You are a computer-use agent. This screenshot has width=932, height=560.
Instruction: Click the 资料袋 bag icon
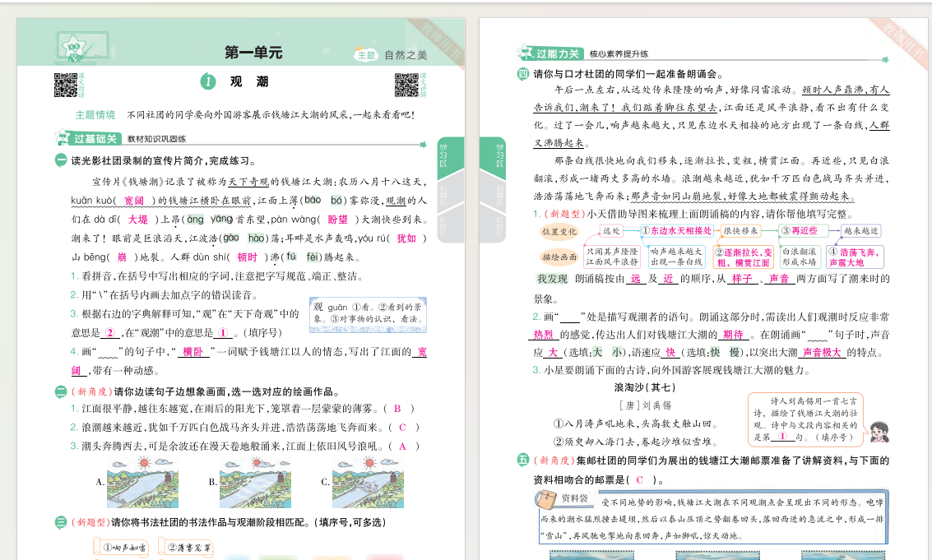tap(545, 499)
